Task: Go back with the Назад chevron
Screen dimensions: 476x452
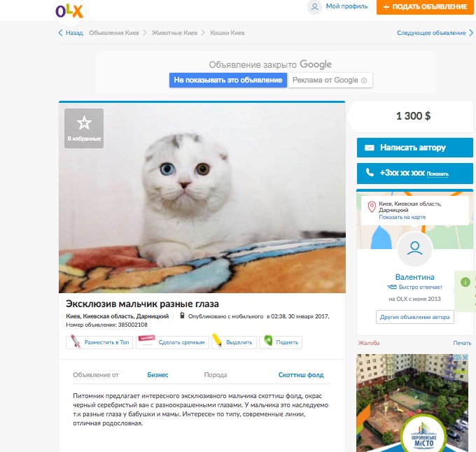Action: click(x=60, y=33)
